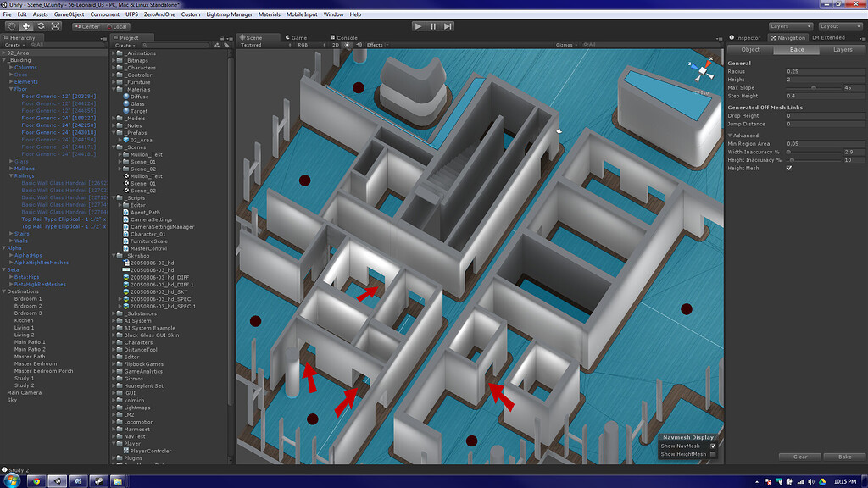This screenshot has height=488, width=868.
Task: Toggle scene audio in the Scene view toolbar
Action: [360, 43]
